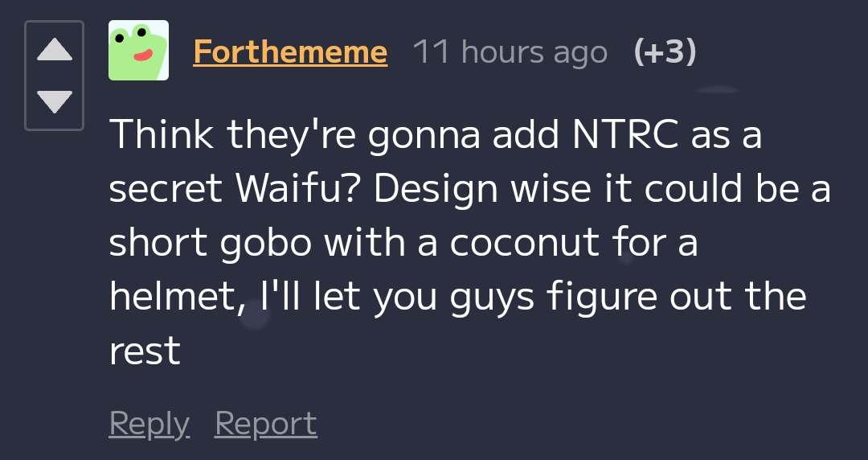
Task: Click the Reply link
Action: (x=149, y=423)
